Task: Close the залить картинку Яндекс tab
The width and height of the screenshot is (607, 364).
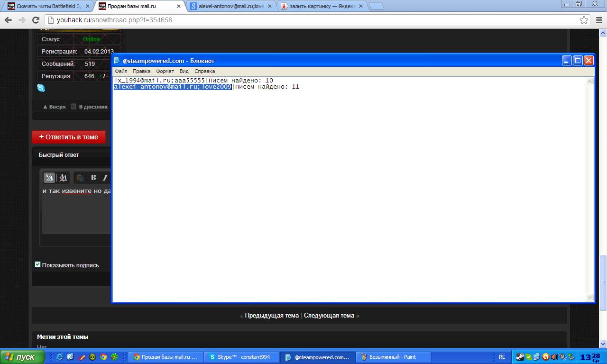Action: click(360, 6)
